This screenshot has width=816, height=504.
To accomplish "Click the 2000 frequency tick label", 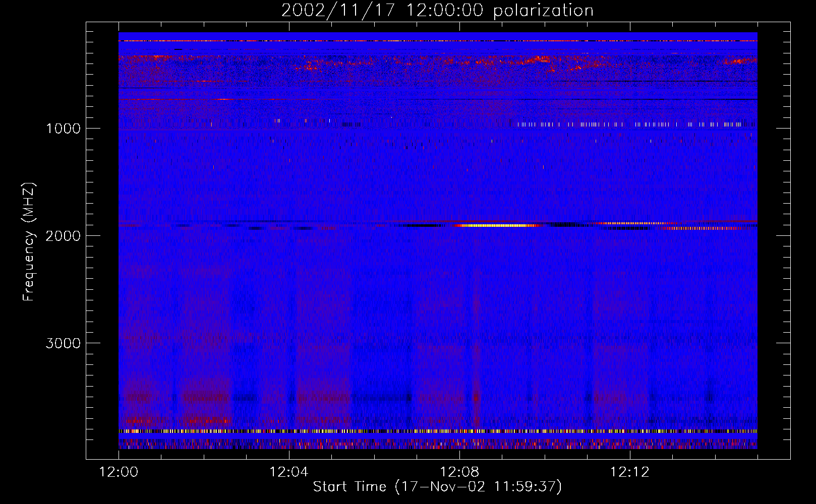I will (63, 236).
